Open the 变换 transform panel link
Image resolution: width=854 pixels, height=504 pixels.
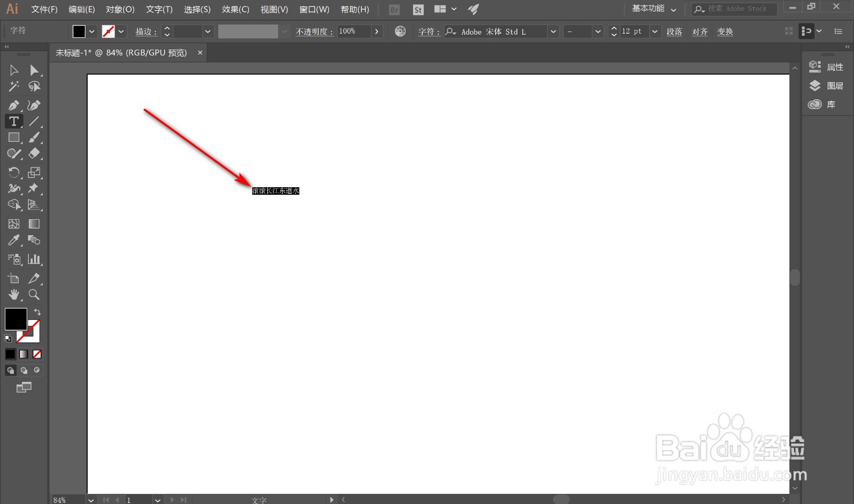point(725,32)
